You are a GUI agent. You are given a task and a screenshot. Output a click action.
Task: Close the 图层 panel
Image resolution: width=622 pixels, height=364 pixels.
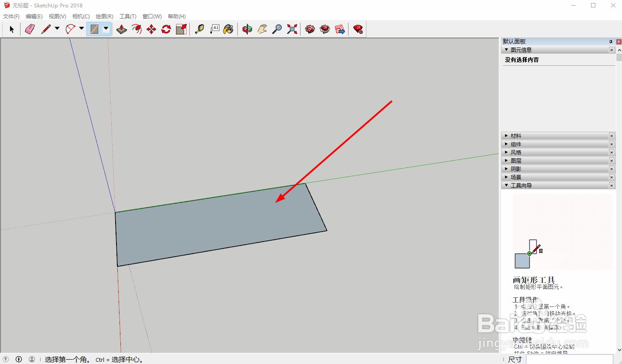pyautogui.click(x=612, y=161)
